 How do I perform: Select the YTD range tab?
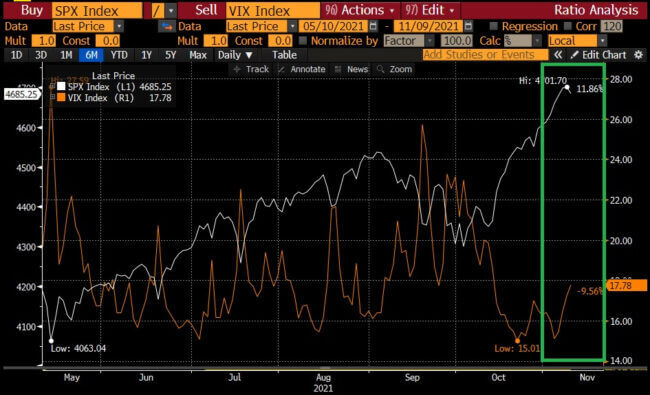119,55
